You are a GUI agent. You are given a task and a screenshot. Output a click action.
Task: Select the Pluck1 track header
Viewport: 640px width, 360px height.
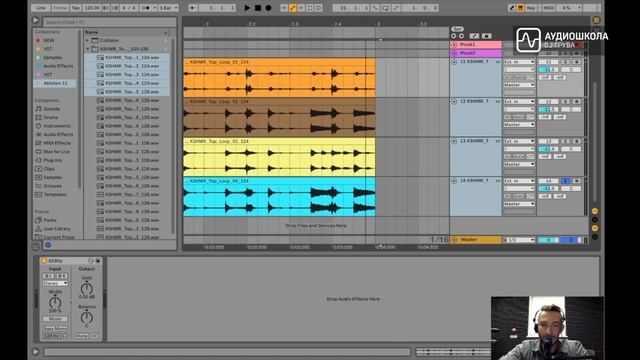coord(476,44)
